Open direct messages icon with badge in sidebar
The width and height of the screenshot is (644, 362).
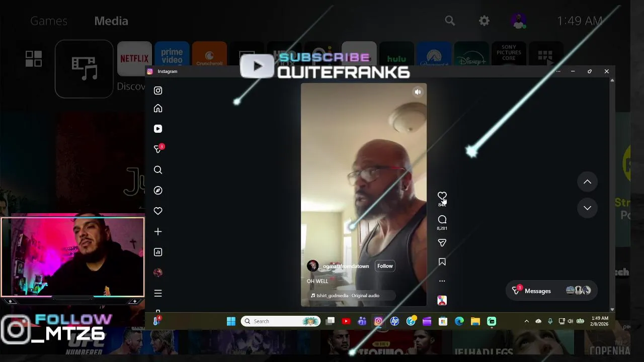tap(158, 149)
